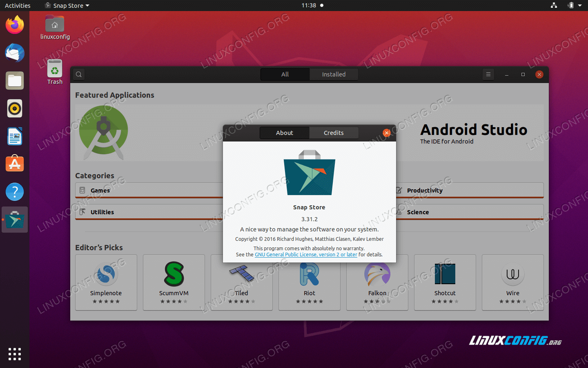Screen dimensions: 588x368
Task: Select the About tab in the dialog
Action: pos(285,133)
